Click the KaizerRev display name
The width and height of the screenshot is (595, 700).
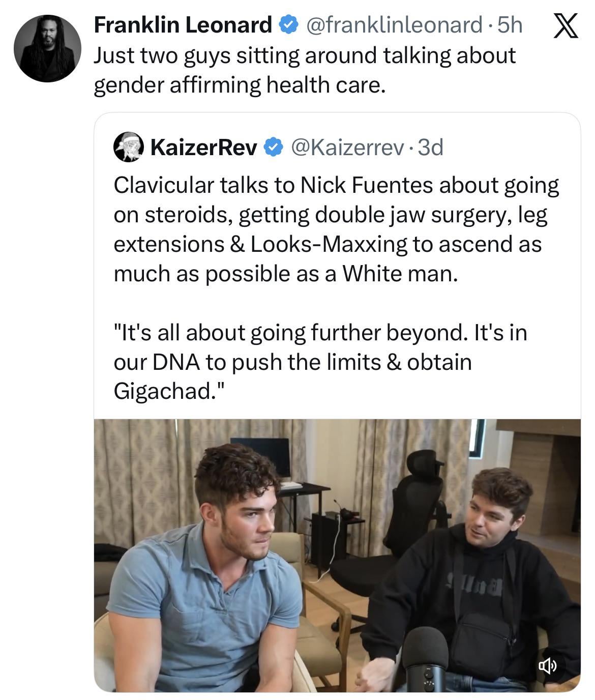coord(203,148)
